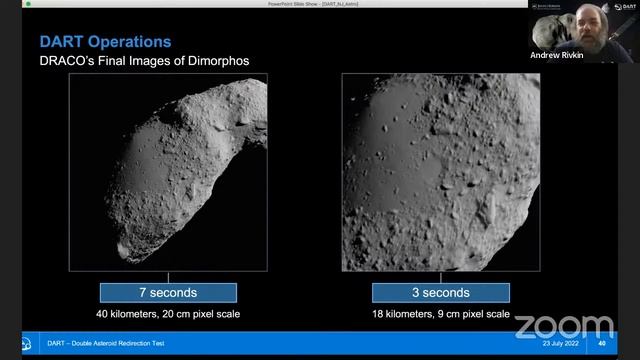Click the 7 seconds image of Dimorphos
The width and height of the screenshot is (640, 360).
(168, 172)
